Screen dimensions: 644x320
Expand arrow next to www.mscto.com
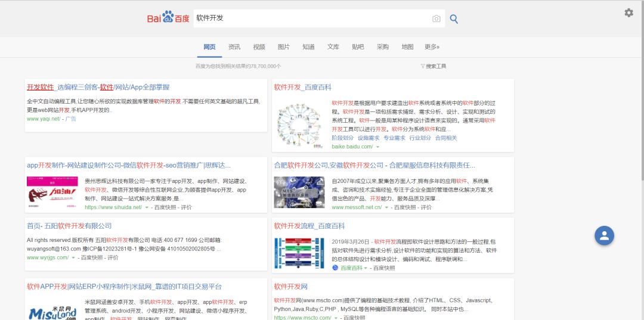(x=336, y=318)
